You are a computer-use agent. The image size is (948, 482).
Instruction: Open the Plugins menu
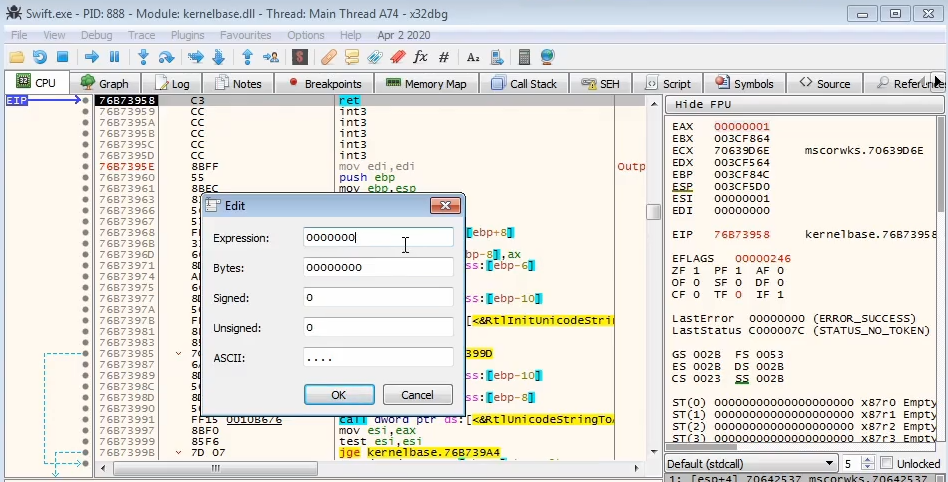point(187,35)
